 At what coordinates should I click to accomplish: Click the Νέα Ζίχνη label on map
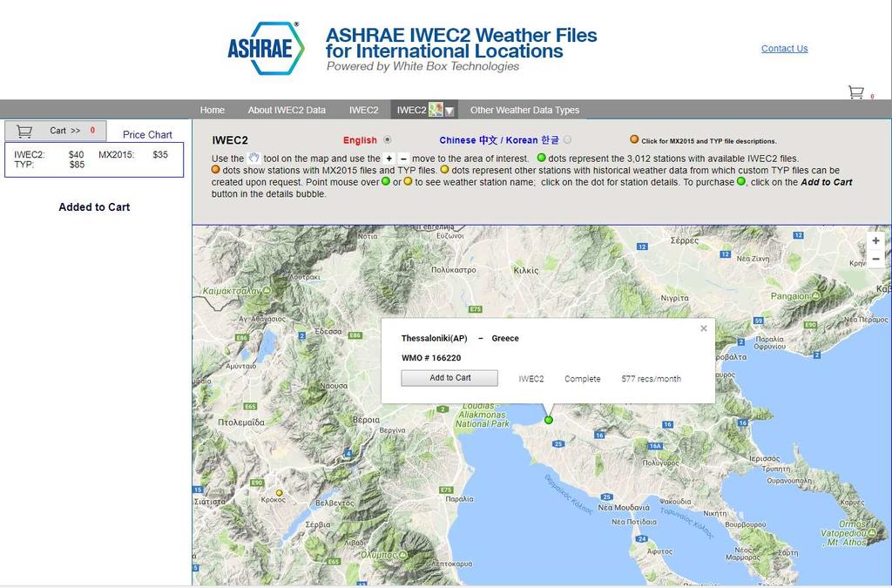point(753,259)
